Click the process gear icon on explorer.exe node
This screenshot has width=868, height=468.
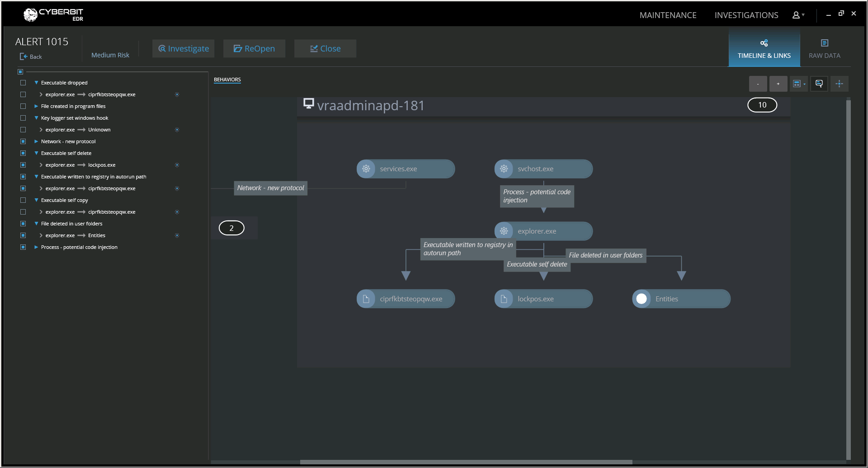coord(504,230)
